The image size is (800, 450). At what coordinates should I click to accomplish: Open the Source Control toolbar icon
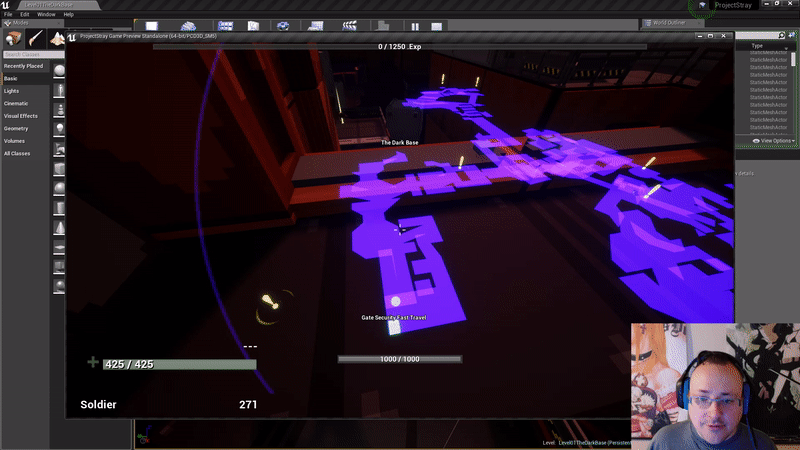coord(188,26)
